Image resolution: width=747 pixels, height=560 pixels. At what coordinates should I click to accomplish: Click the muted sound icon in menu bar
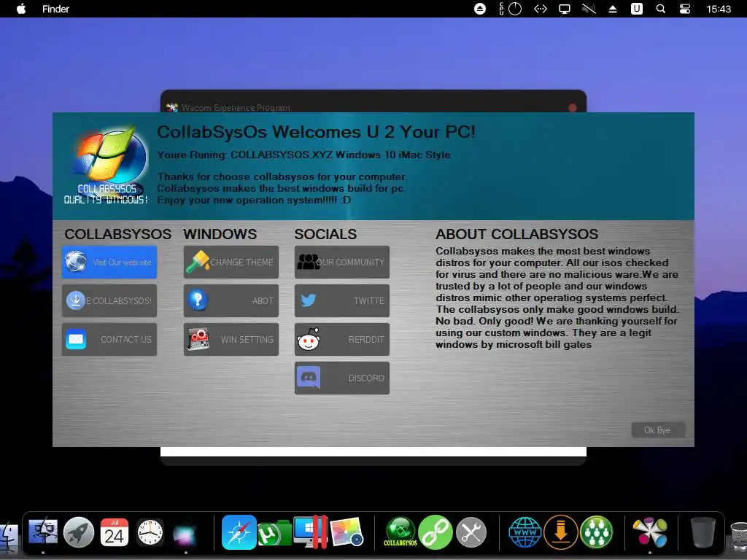[x=589, y=9]
